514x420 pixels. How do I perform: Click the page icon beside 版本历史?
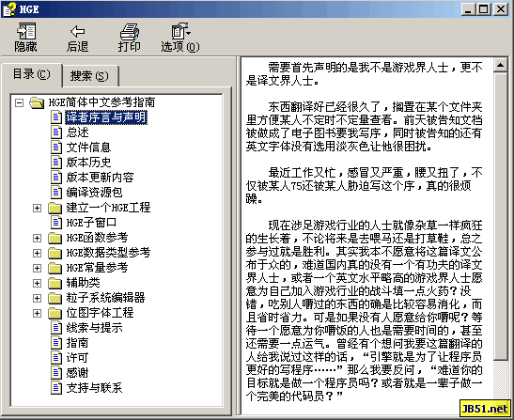pos(56,163)
